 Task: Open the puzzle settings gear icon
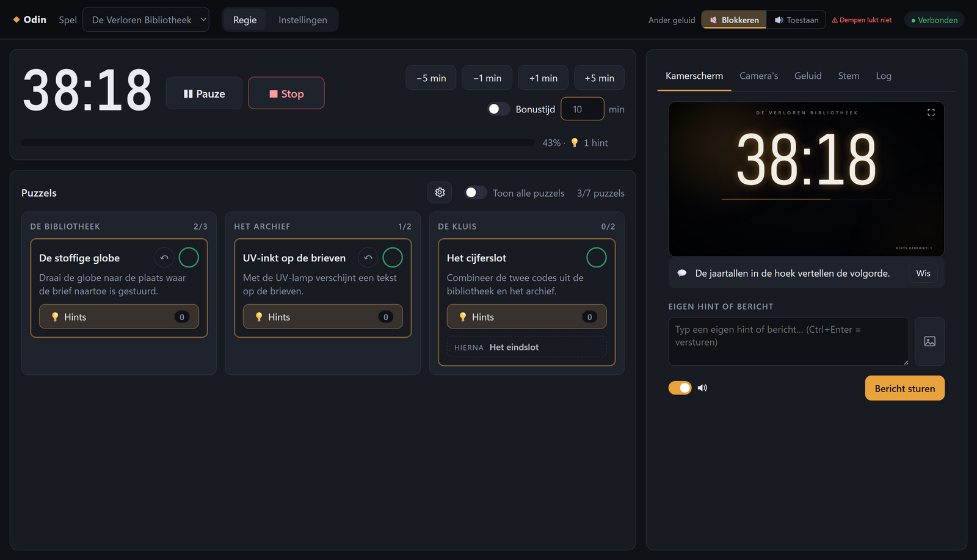click(440, 192)
